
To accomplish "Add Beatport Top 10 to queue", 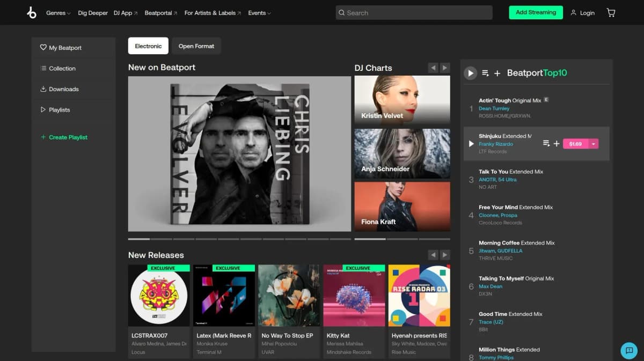I will point(485,73).
